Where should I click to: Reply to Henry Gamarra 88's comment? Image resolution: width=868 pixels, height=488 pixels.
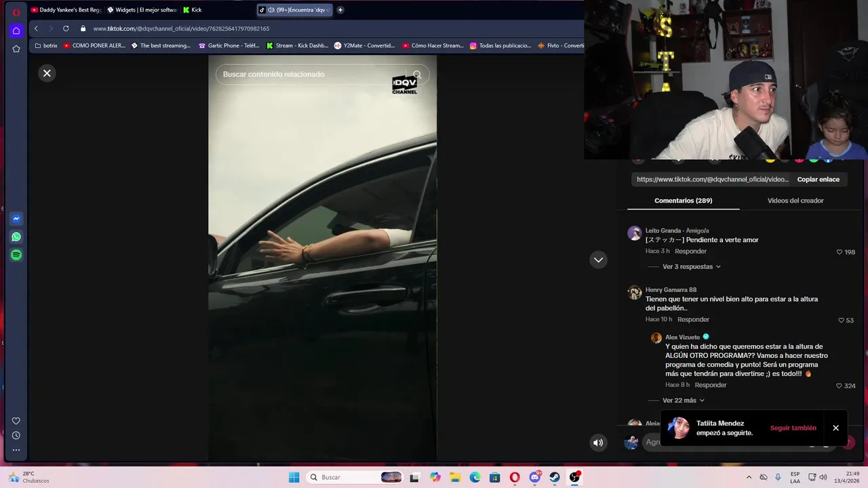click(x=693, y=319)
